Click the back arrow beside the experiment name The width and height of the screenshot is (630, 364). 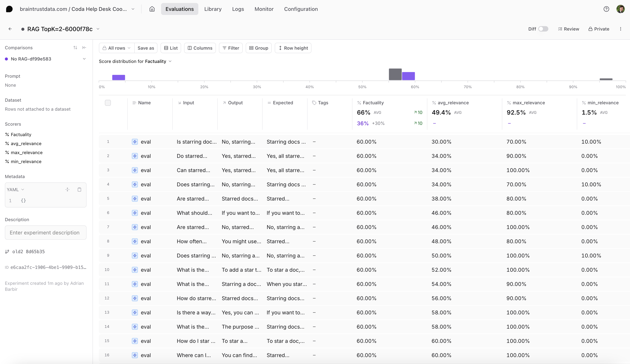coord(10,29)
